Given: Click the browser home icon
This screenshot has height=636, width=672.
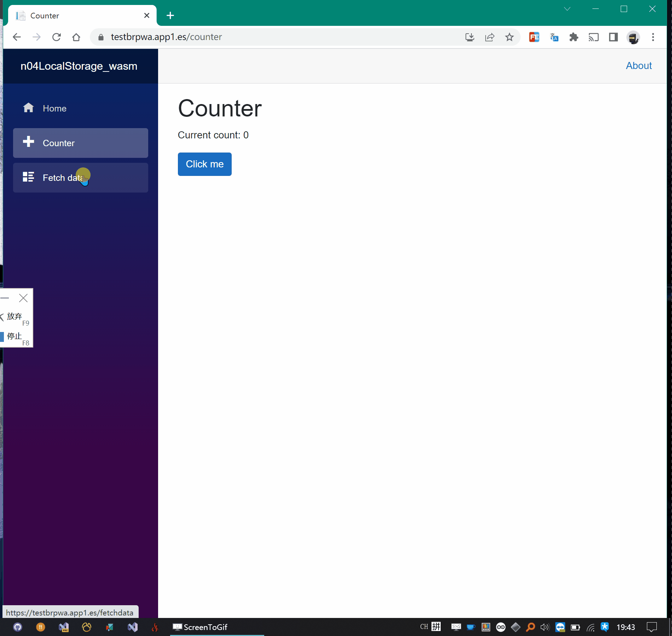Looking at the screenshot, I should click(x=76, y=37).
